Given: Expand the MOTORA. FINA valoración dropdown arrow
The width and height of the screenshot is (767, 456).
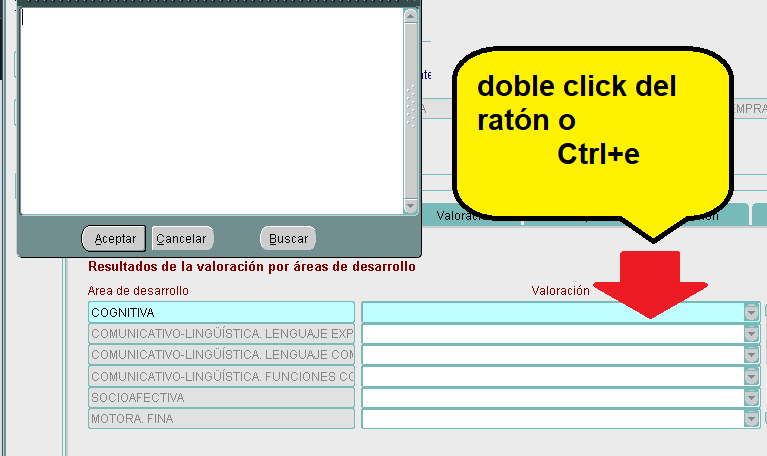Looking at the screenshot, I should [752, 419].
